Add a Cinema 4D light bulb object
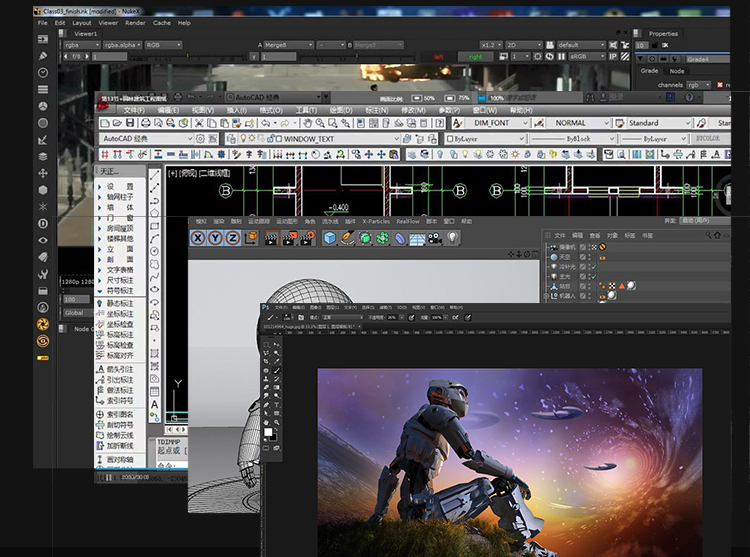 pos(452,238)
